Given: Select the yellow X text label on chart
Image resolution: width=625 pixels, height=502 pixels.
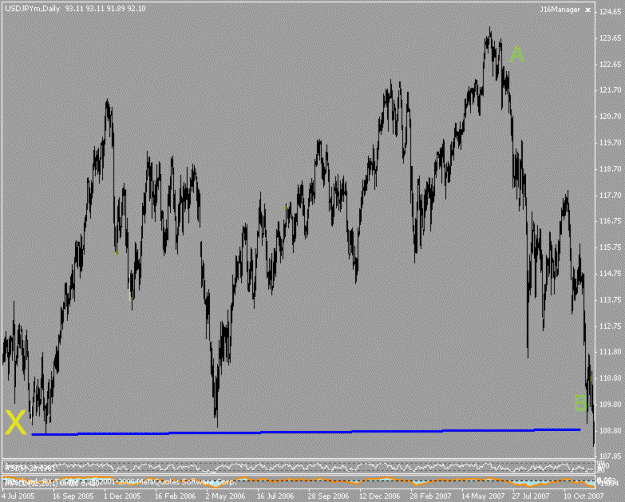Looking at the screenshot, I should coord(15,422).
